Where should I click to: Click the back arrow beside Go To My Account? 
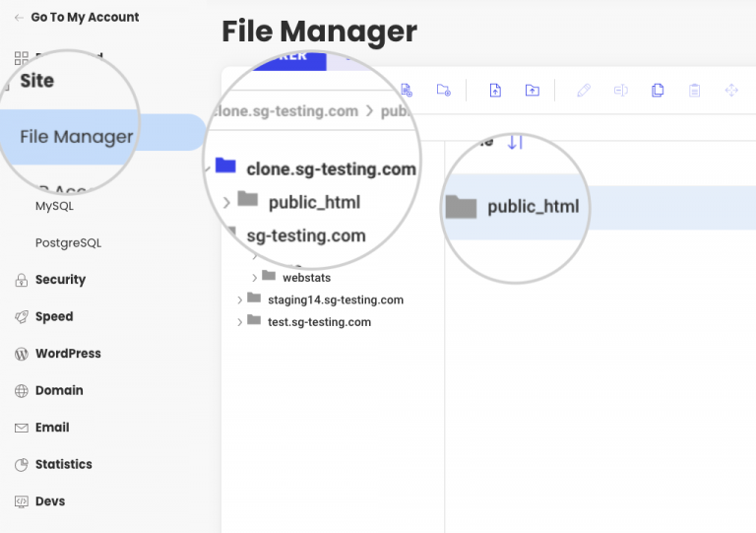tap(19, 18)
